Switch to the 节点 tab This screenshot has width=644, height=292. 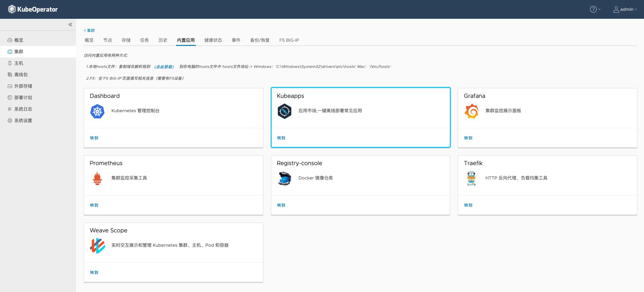[x=108, y=40]
